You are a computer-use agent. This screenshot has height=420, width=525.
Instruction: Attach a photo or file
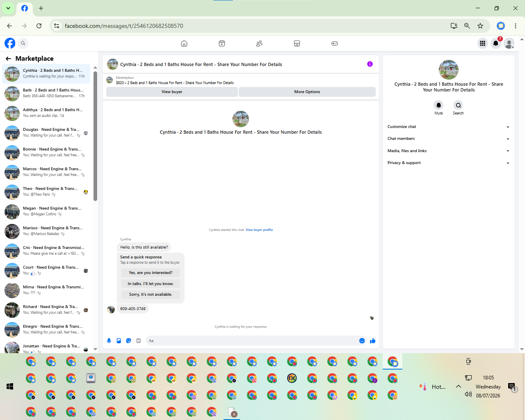tap(119, 341)
